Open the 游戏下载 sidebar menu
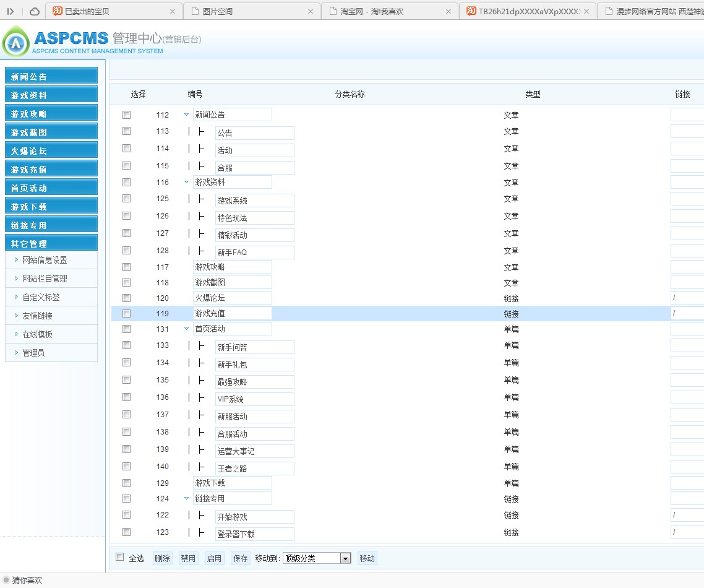The height and width of the screenshot is (588, 704). [x=51, y=205]
